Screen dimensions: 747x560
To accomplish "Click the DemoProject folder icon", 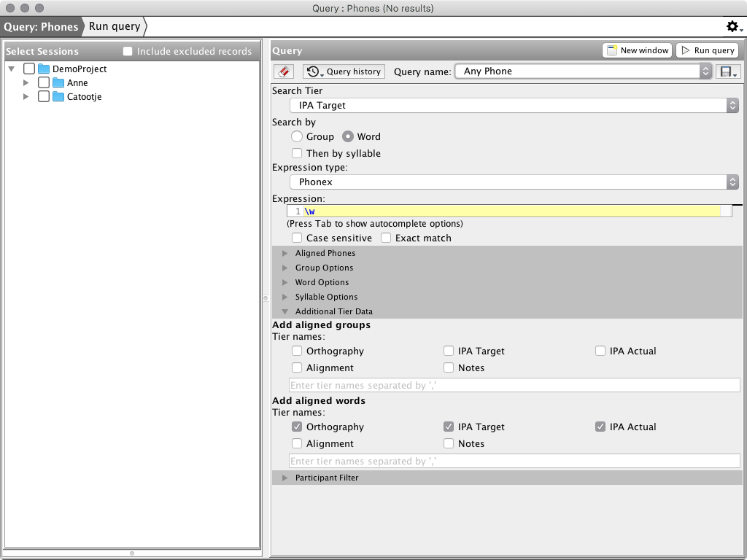I will (44, 69).
